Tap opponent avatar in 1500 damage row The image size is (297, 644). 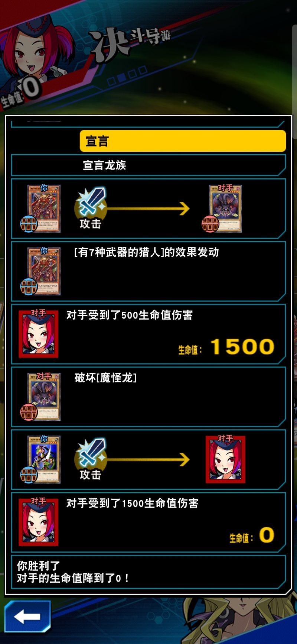coord(39,522)
